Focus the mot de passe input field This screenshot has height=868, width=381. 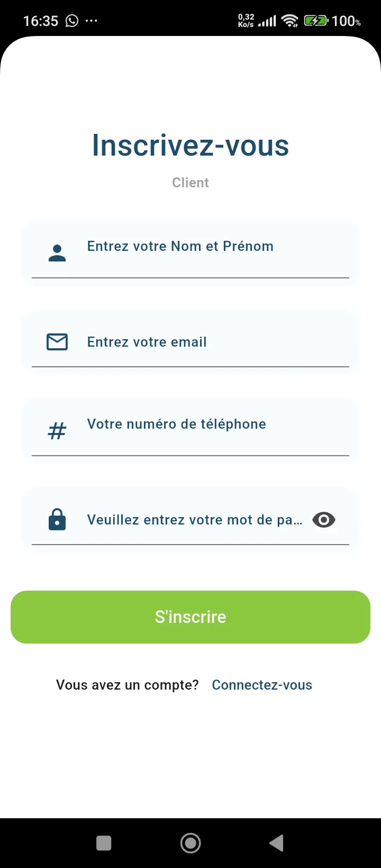tap(195, 520)
